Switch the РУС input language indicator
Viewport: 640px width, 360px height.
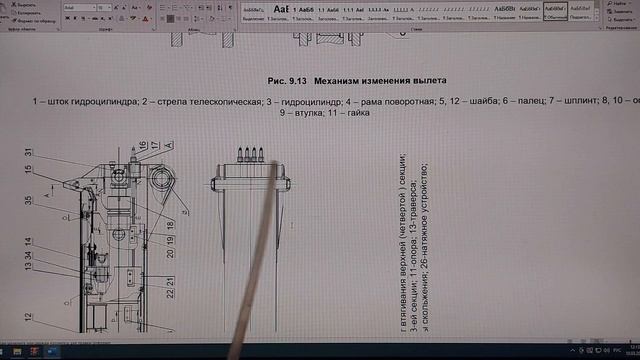pyautogui.click(x=617, y=350)
